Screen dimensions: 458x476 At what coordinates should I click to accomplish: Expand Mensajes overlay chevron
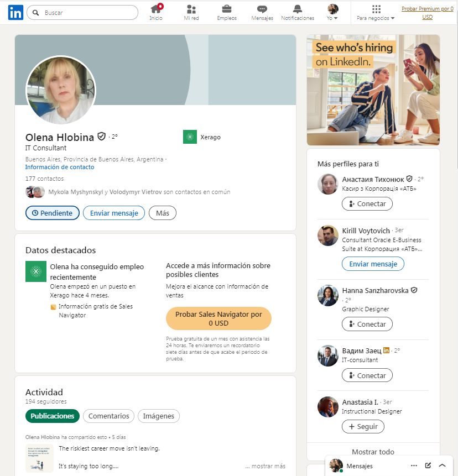tap(442, 465)
